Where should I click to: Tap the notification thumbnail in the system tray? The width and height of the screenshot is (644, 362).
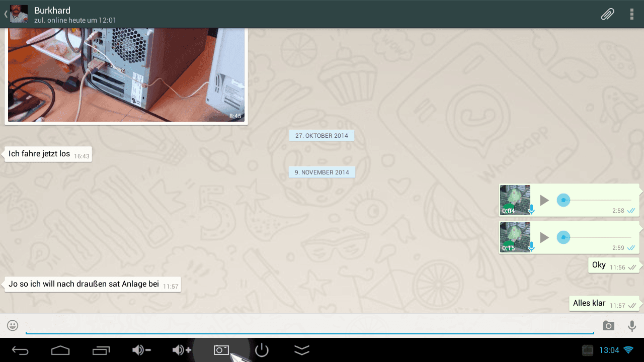588,350
